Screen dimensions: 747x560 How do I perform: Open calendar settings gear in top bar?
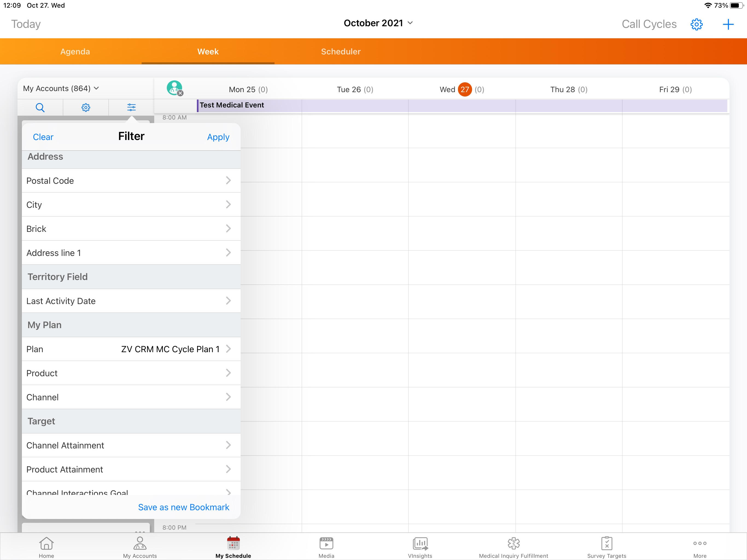coord(696,24)
